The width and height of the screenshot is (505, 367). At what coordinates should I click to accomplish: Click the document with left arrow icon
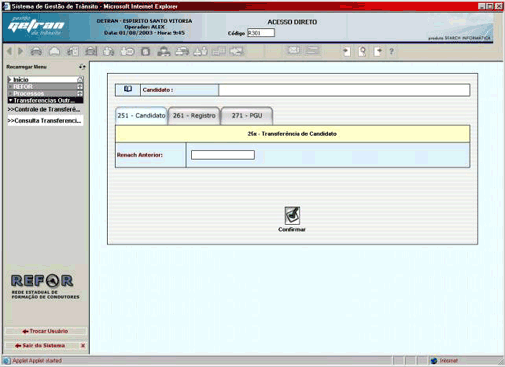tap(347, 51)
